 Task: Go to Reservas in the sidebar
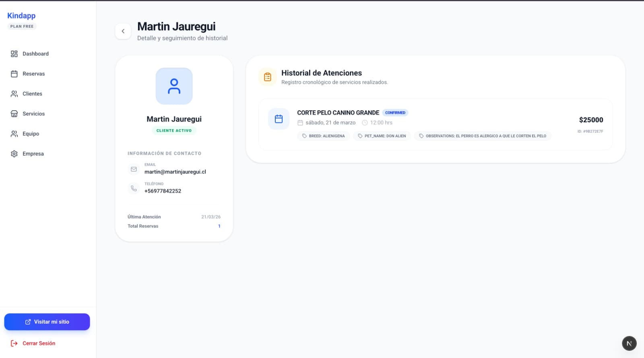33,74
